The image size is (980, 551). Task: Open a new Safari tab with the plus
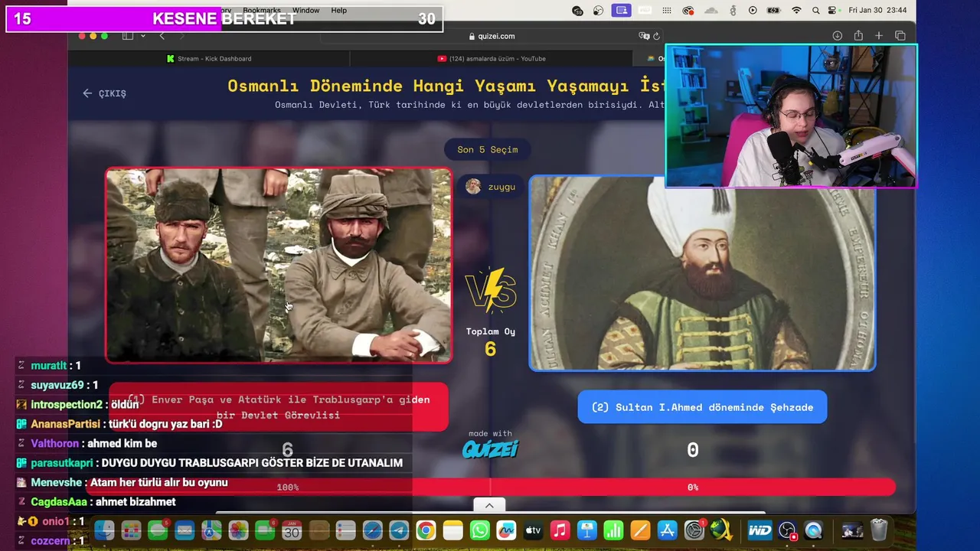[x=879, y=36]
